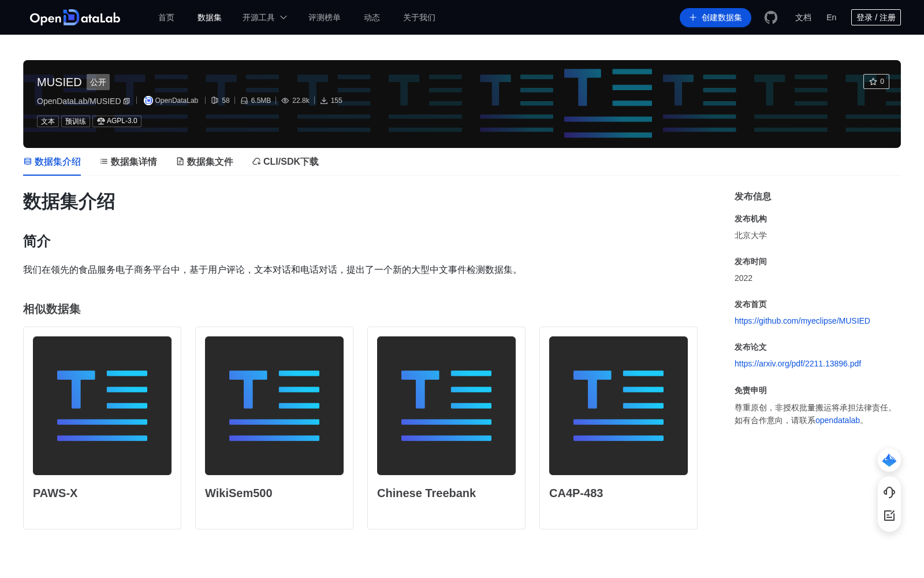This screenshot has width=924, height=578.
Task: Open the arxiv paper PDF link
Action: [798, 364]
